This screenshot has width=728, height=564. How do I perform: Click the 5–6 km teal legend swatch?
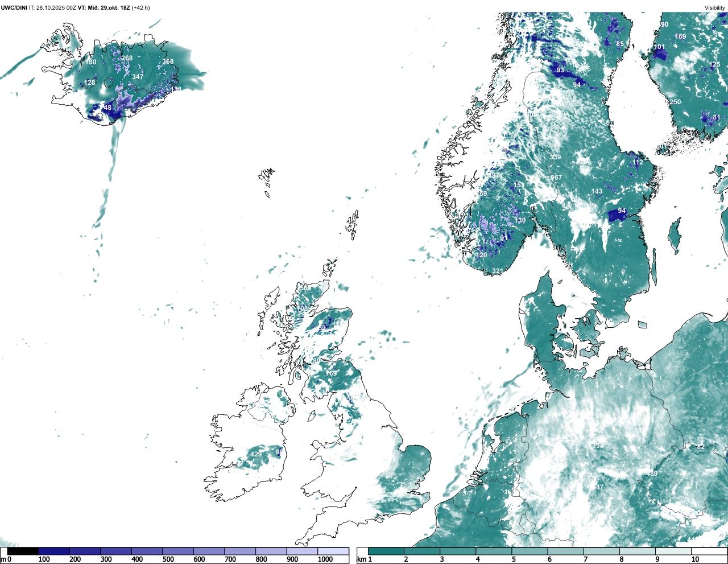pyautogui.click(x=530, y=551)
